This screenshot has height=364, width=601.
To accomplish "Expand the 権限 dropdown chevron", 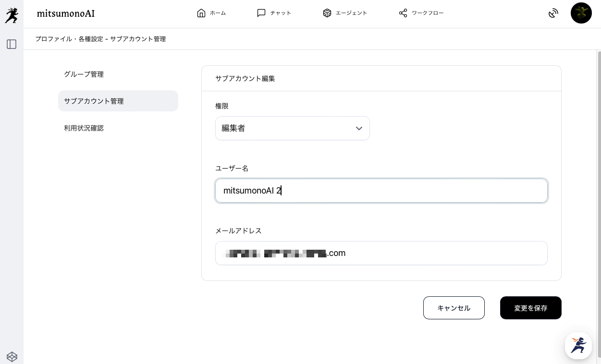I will 359,128.
